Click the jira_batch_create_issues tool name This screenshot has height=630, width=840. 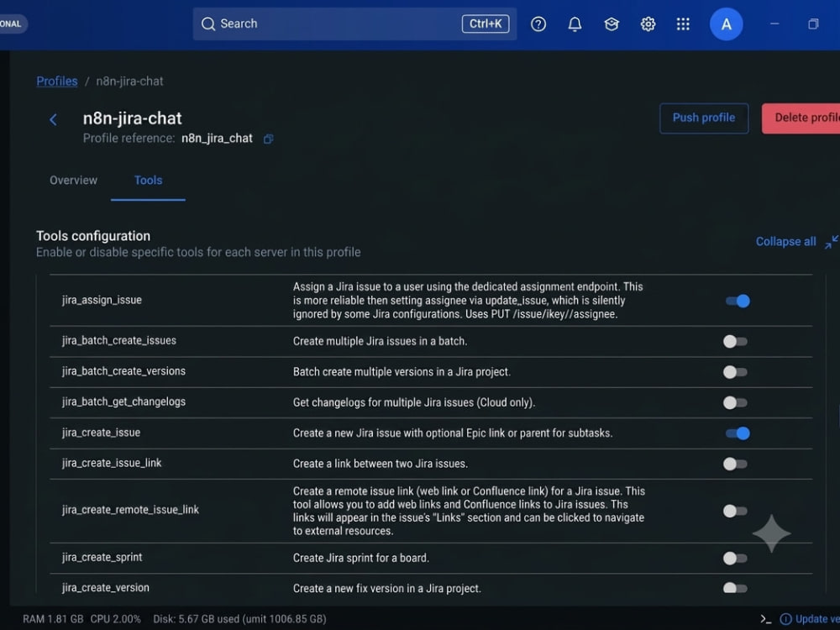pos(119,341)
